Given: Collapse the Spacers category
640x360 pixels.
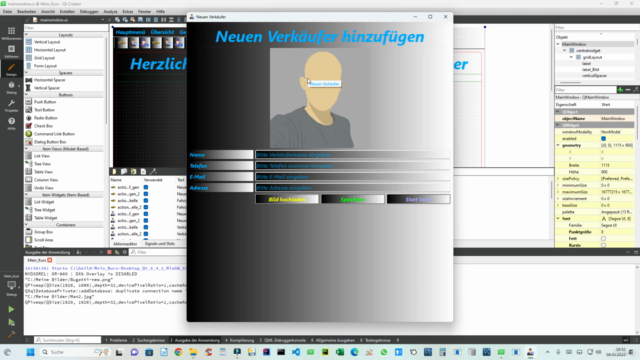Looking at the screenshot, I should click(x=27, y=73).
